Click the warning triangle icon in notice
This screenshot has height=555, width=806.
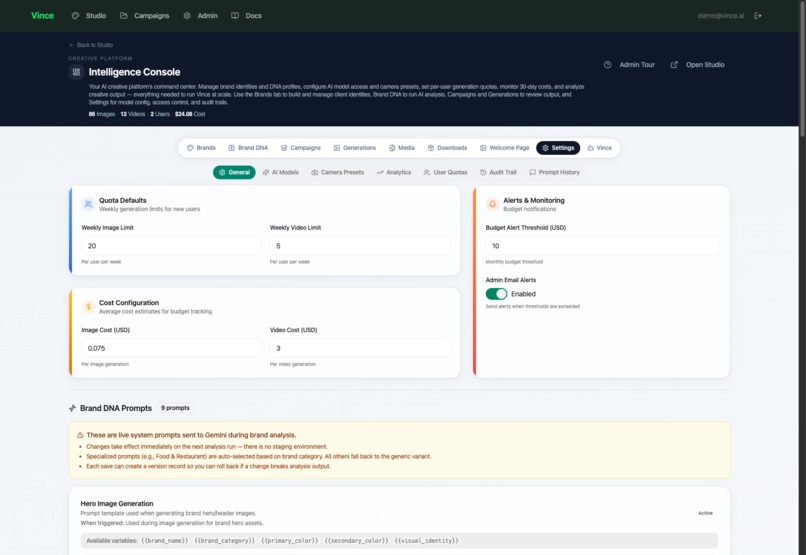[80, 435]
